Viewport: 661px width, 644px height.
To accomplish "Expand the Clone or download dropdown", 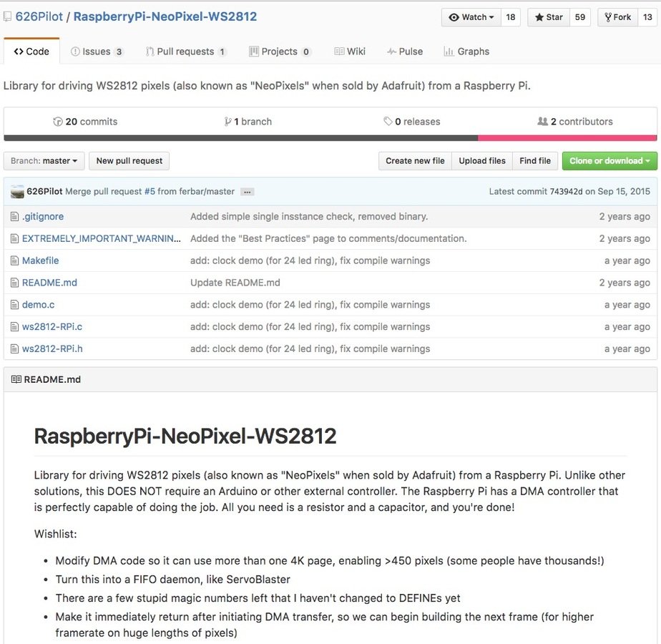I will (609, 161).
